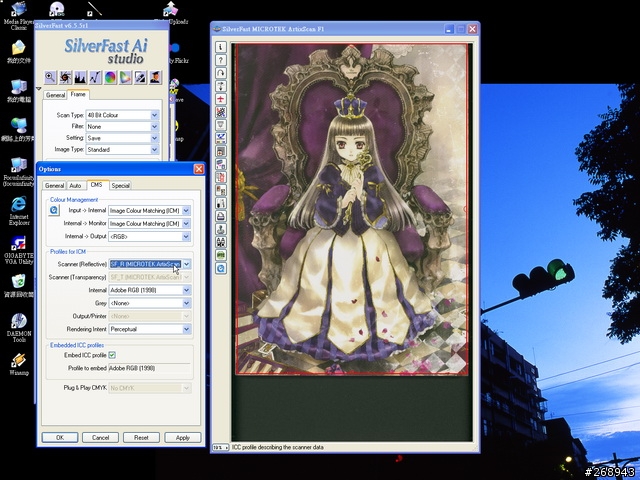Screen dimensions: 640x480
Task: Click the zoom percentage box in status bar
Action: click(220, 448)
